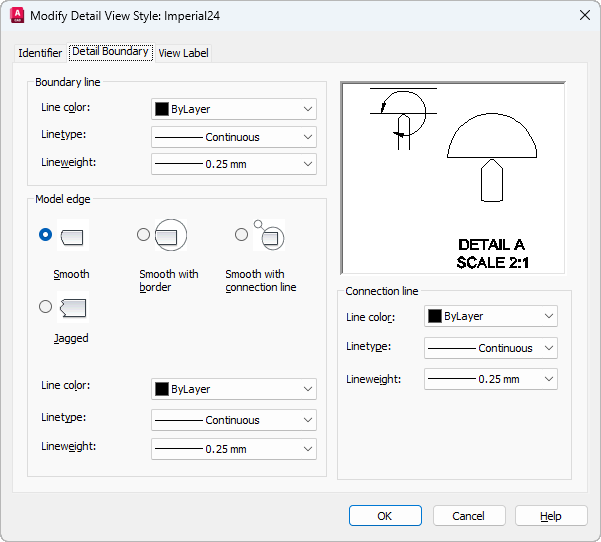
Task: Enable Smooth with connection line radio option
Action: point(241,235)
